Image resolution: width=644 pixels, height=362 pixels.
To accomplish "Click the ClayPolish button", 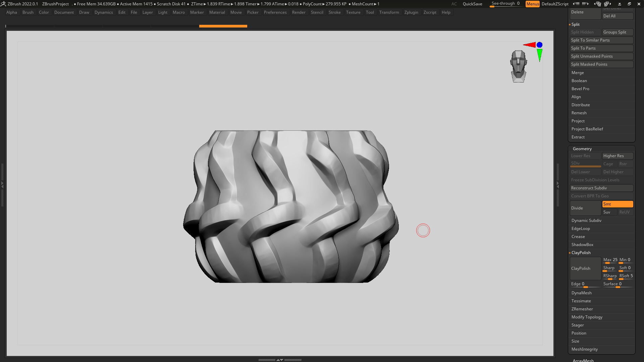I will [x=585, y=268].
